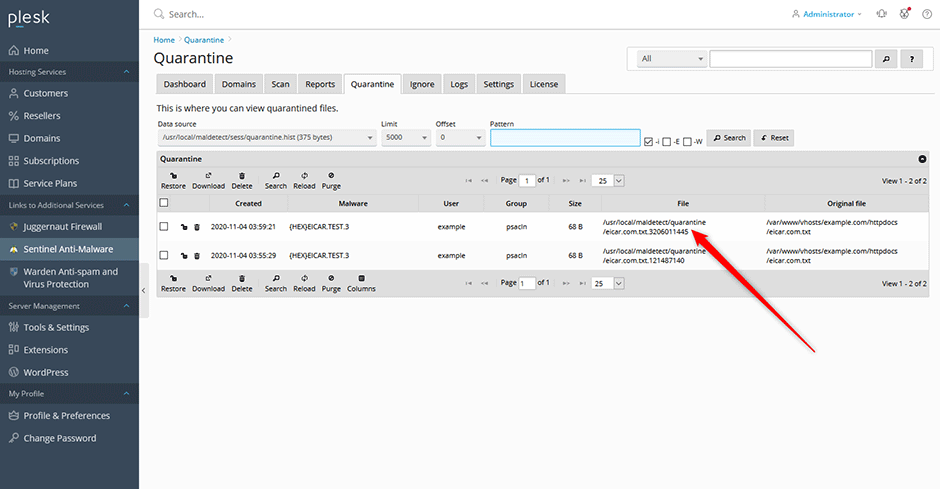Switch to the Domains tab
940x489 pixels.
(x=239, y=84)
